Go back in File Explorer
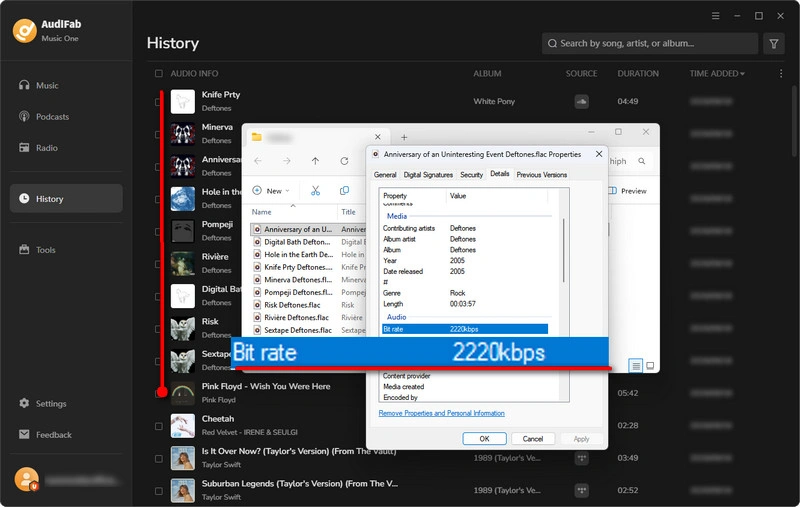 258,161
